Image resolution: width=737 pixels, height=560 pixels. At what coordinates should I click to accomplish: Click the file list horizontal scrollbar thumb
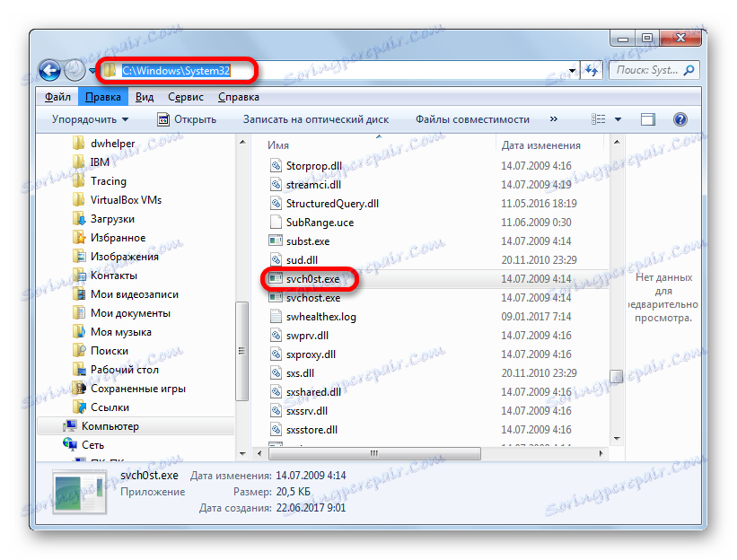374,453
